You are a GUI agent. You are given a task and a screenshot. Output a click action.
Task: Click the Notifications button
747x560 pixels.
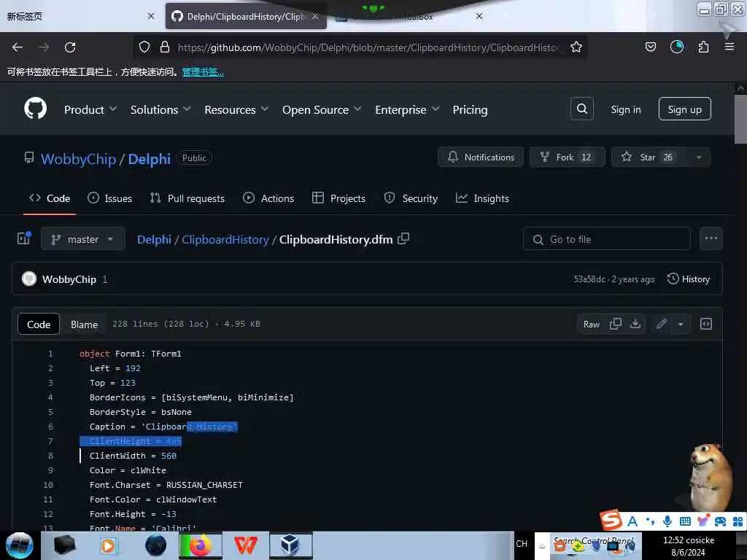[x=481, y=157]
